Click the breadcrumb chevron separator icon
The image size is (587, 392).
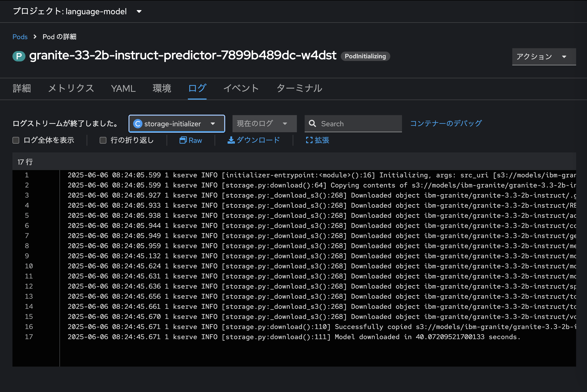click(x=35, y=37)
